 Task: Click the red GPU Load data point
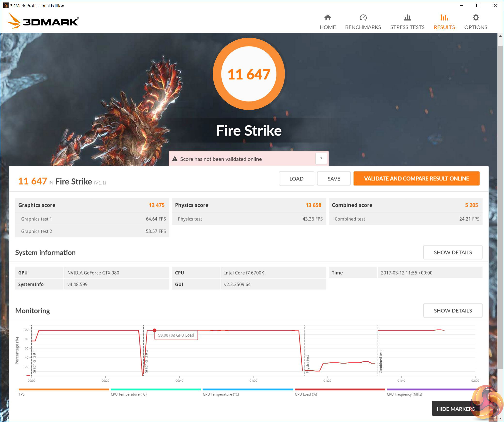tap(155, 330)
